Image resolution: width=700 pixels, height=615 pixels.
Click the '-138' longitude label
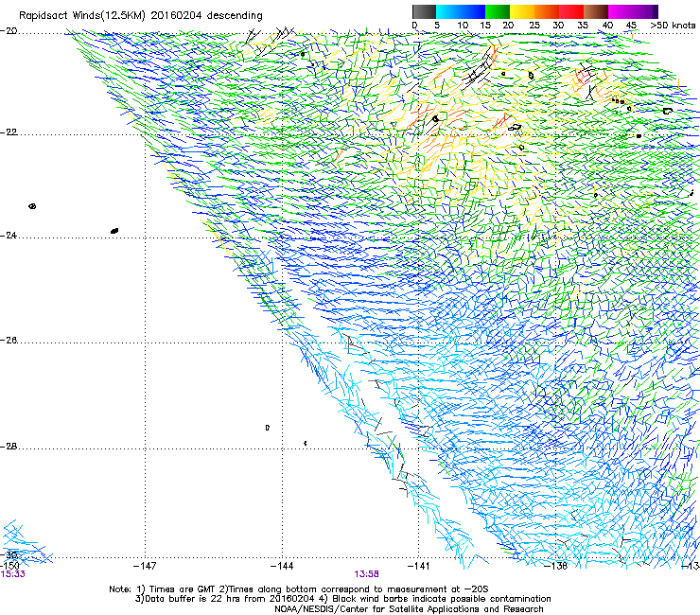click(556, 566)
